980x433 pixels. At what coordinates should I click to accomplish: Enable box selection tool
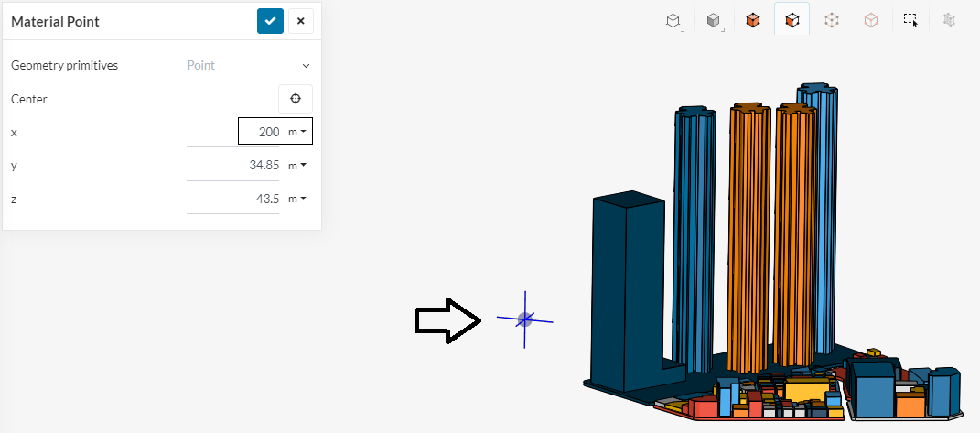pyautogui.click(x=910, y=20)
